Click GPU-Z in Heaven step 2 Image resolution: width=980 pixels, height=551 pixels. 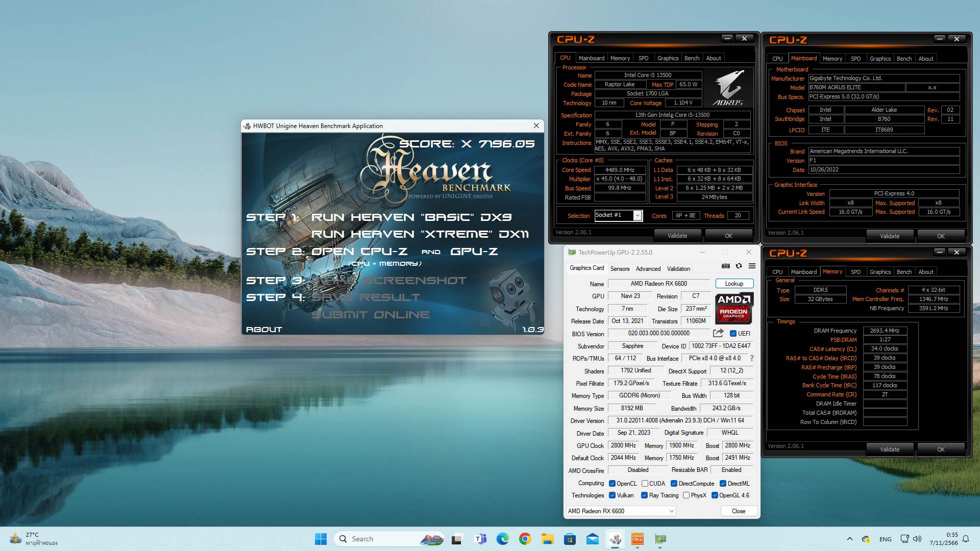click(x=474, y=252)
